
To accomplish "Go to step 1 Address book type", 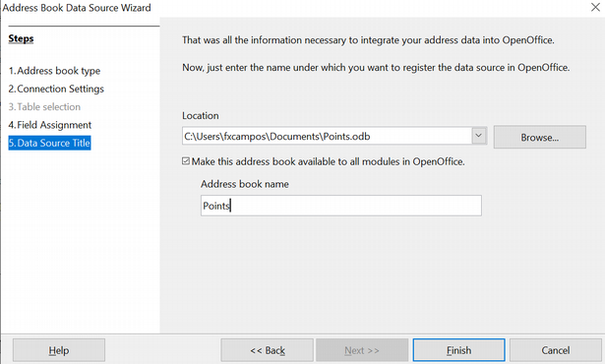I will click(x=54, y=71).
